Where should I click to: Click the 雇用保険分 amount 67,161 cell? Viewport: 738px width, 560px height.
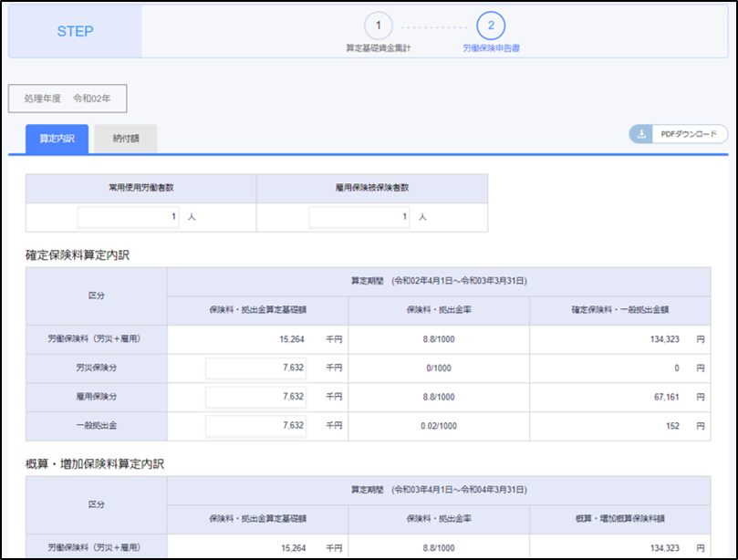pyautogui.click(x=668, y=397)
